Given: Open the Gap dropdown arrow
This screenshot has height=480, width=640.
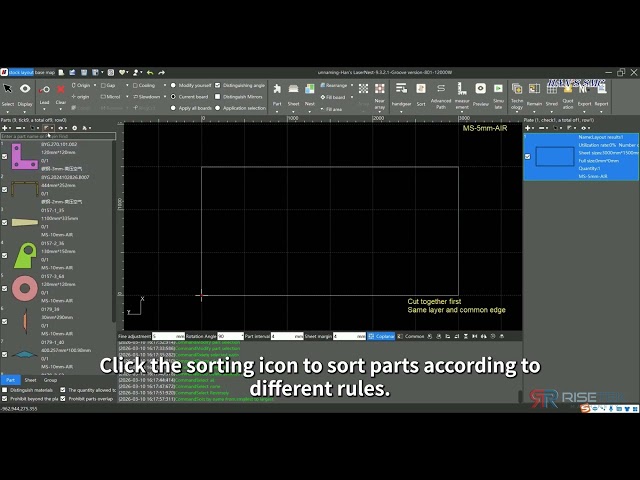Looking at the screenshot, I should click(127, 85).
